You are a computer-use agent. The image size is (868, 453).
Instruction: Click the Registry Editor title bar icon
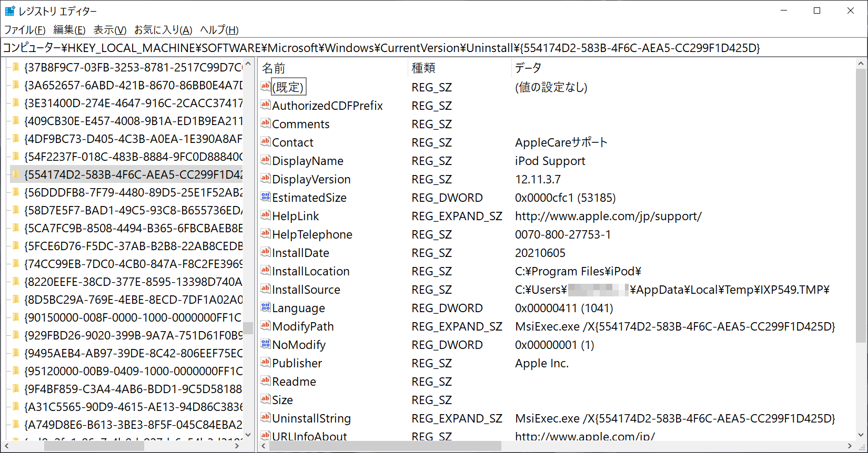[9, 11]
